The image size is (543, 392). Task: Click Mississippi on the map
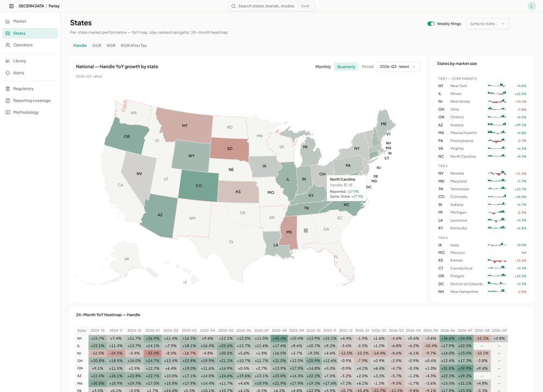click(289, 232)
